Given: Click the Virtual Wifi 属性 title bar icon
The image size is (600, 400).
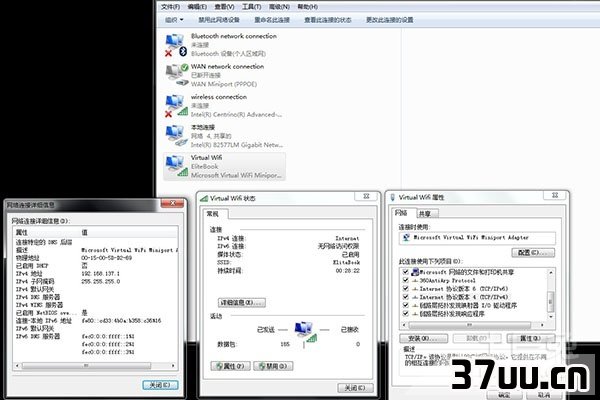Looking at the screenshot, I should 392,198.
